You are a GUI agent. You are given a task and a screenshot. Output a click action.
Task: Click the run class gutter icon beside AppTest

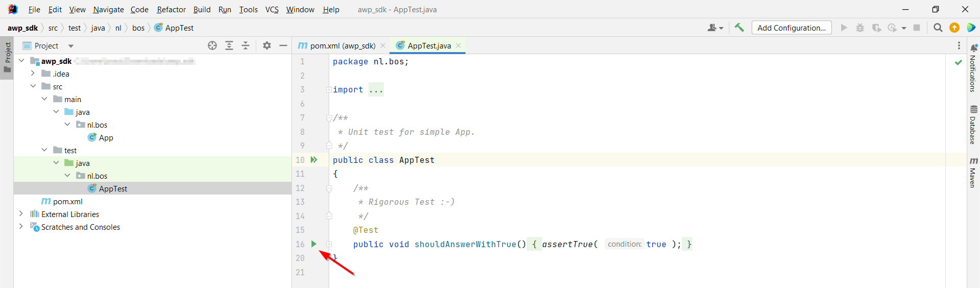click(314, 160)
